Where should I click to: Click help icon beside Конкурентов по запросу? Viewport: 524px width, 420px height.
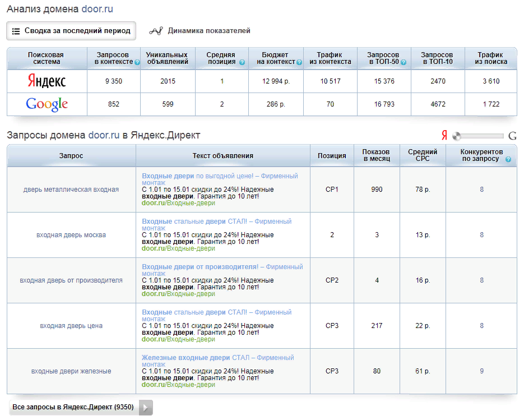click(508, 159)
